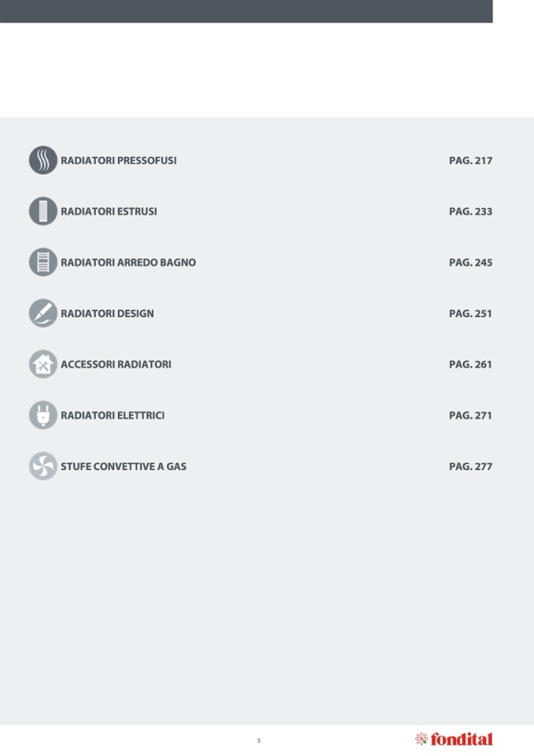The image size is (534, 756).
Task: Select the Radiatori Design entry
Action: tap(107, 314)
